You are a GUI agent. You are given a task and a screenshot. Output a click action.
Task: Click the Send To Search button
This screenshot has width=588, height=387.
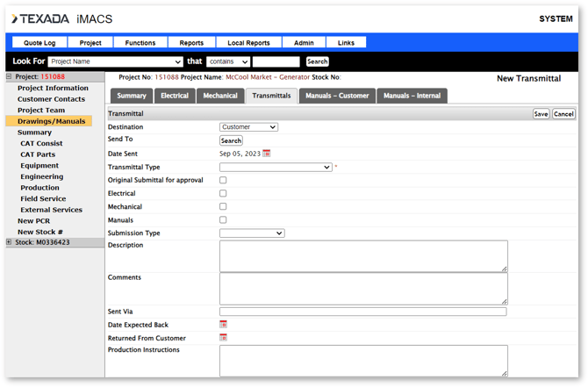pyautogui.click(x=231, y=140)
